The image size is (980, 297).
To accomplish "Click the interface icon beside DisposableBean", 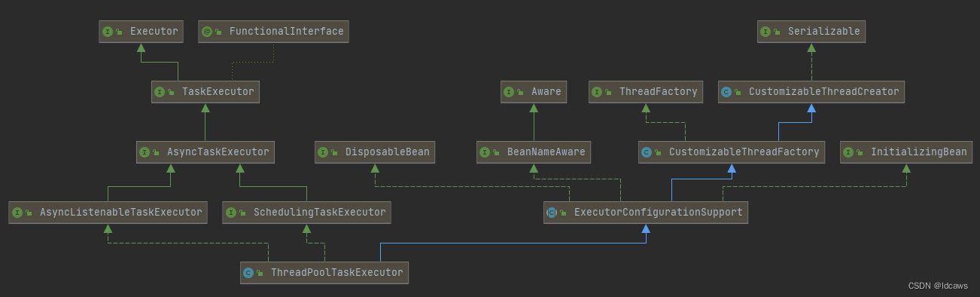I will pos(323,152).
